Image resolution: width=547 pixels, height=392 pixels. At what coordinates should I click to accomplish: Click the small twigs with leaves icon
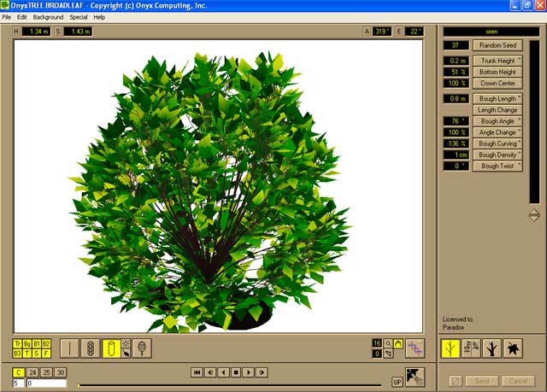click(473, 348)
